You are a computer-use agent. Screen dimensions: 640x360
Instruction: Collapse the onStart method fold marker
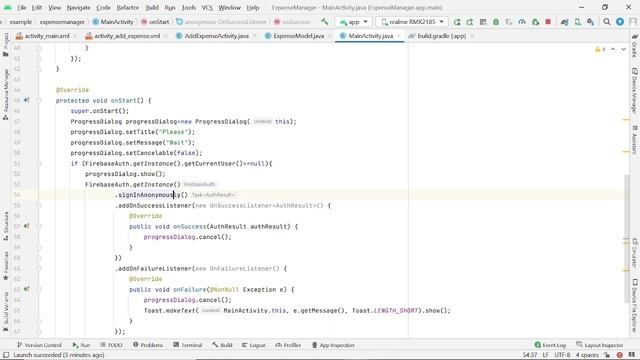point(39,100)
